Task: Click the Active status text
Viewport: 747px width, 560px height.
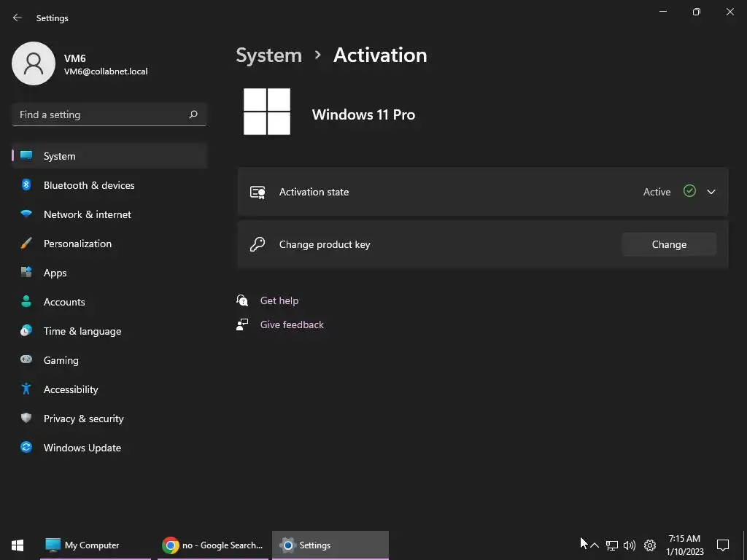Action: click(x=657, y=192)
